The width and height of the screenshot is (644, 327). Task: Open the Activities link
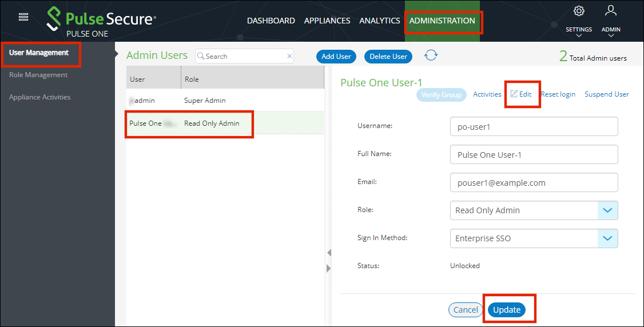point(487,94)
